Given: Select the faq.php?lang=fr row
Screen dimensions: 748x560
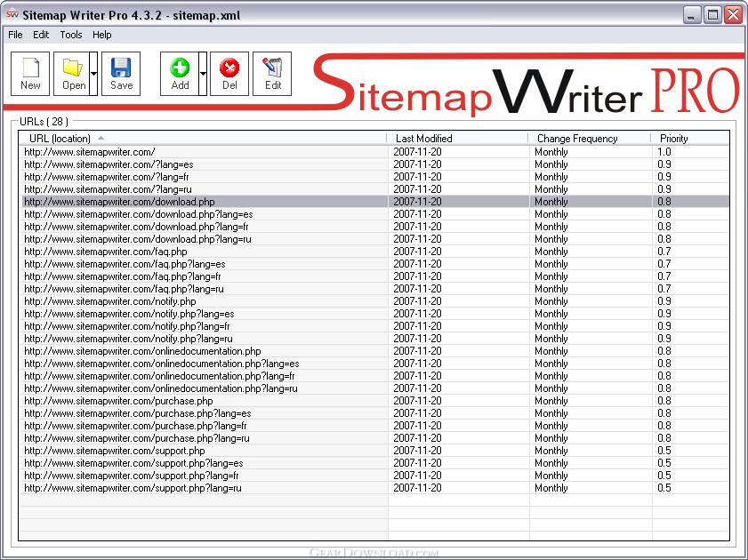Looking at the screenshot, I should point(374,276).
